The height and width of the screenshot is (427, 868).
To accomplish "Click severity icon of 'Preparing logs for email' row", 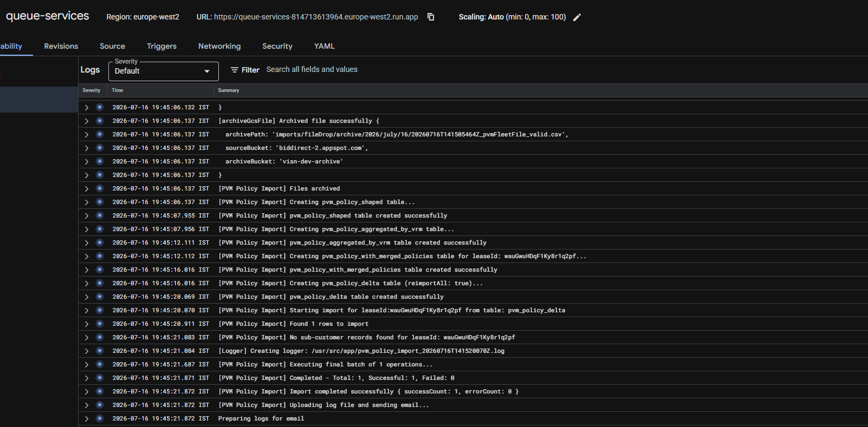I will click(x=100, y=418).
